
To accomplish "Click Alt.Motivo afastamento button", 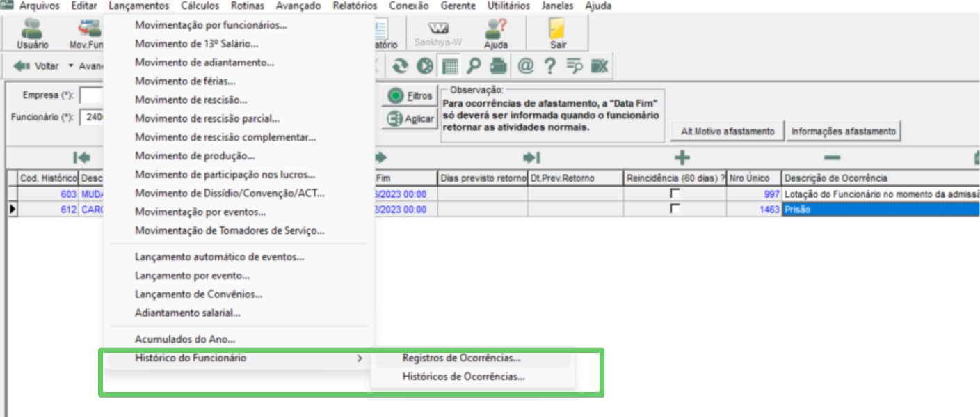I will point(727,132).
